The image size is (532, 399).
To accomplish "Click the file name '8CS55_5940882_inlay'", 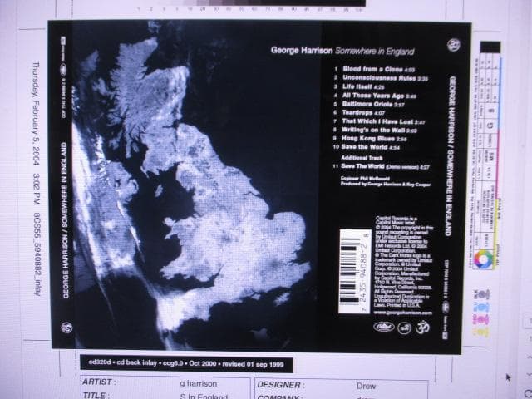I will pyautogui.click(x=37, y=254).
